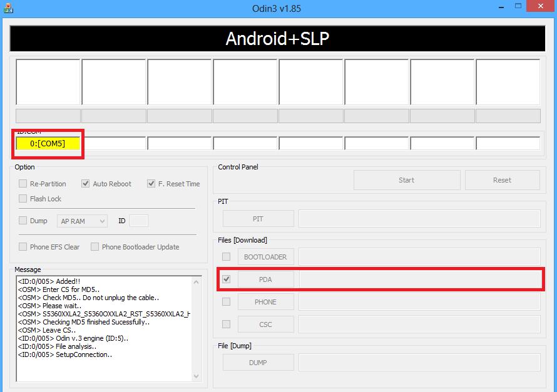Click the 'Leave CS..' log line
557x392 pixels.
[46, 330]
